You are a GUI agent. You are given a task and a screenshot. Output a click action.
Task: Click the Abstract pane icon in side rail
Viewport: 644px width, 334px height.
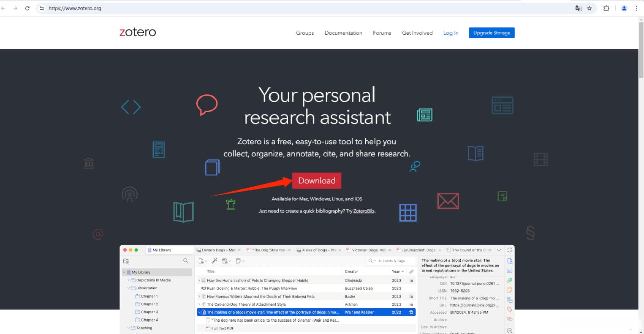pos(510,271)
